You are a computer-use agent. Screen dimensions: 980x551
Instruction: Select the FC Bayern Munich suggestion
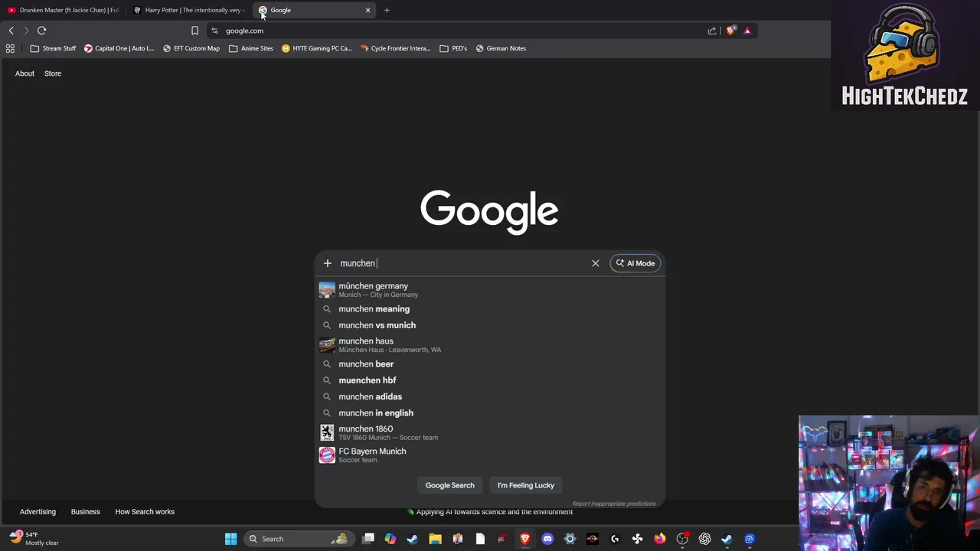pos(490,455)
